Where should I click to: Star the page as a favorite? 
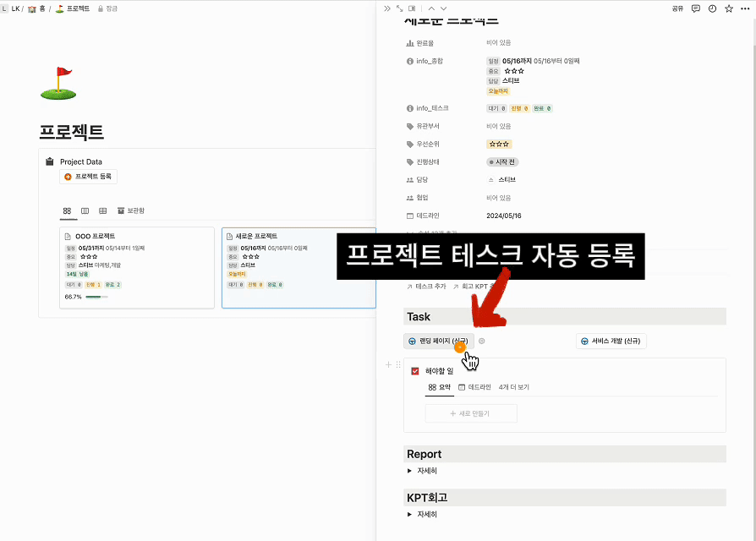click(728, 8)
